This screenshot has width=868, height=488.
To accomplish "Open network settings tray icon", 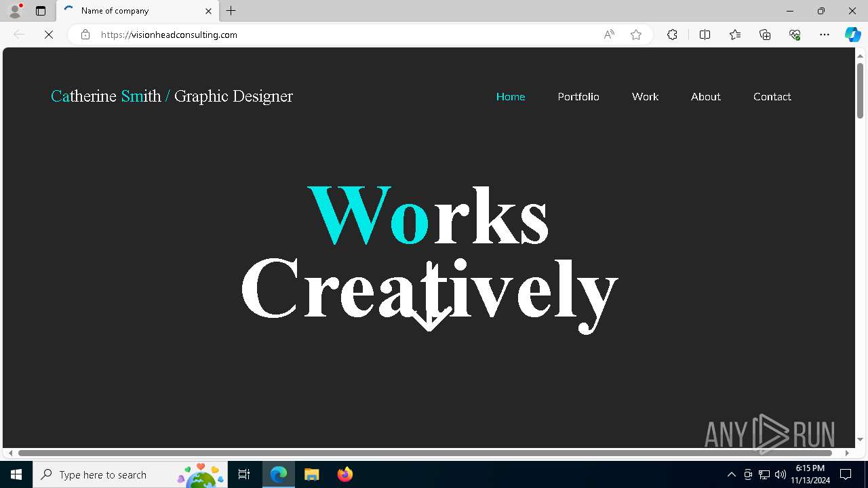I will pyautogui.click(x=764, y=474).
